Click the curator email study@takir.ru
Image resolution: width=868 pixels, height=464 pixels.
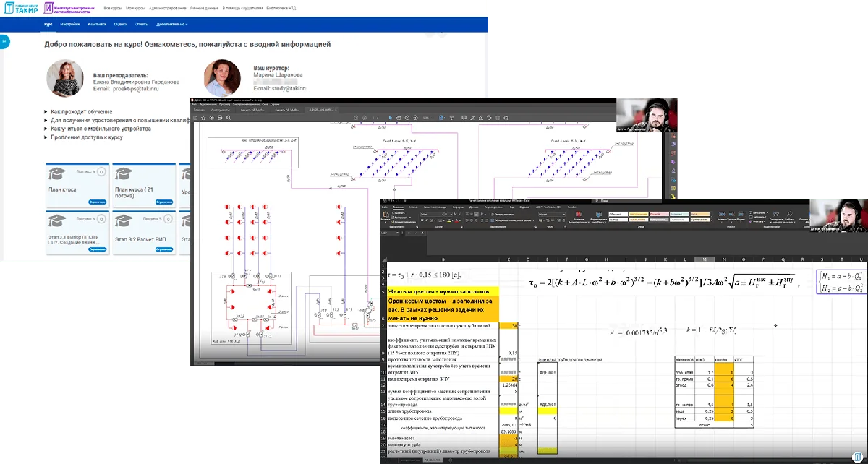click(x=290, y=88)
